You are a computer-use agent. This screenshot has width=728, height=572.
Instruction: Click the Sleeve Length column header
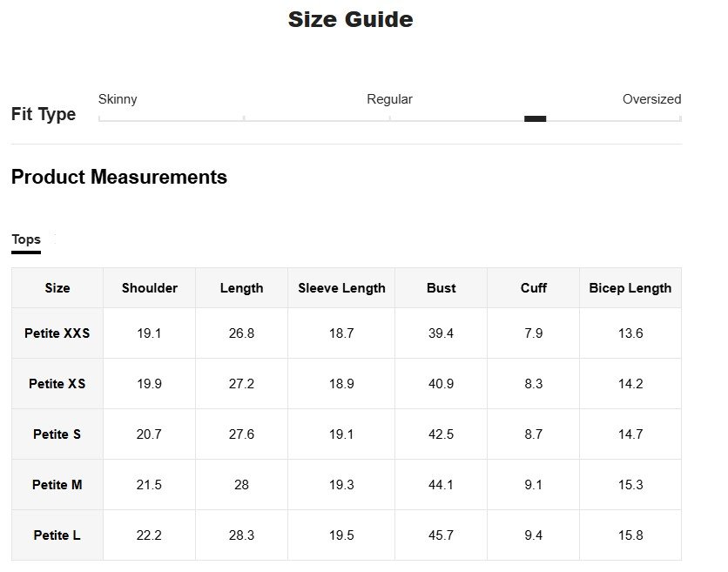pos(341,288)
